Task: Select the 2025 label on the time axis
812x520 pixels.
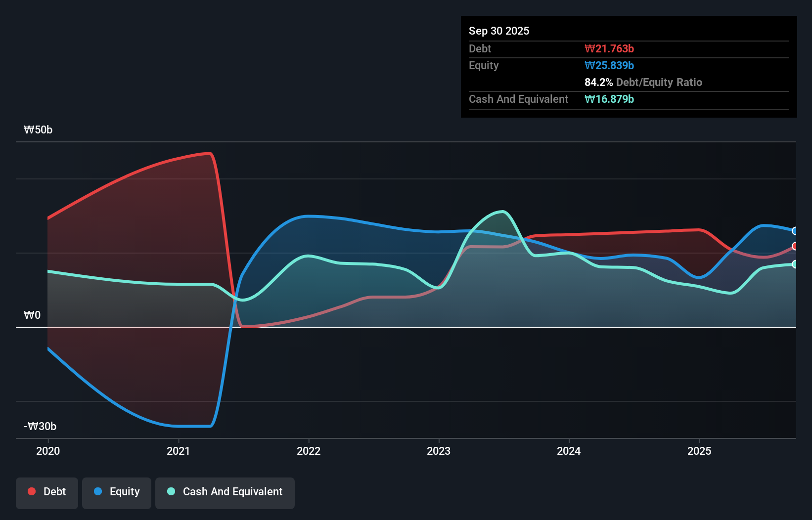Action: tap(700, 451)
